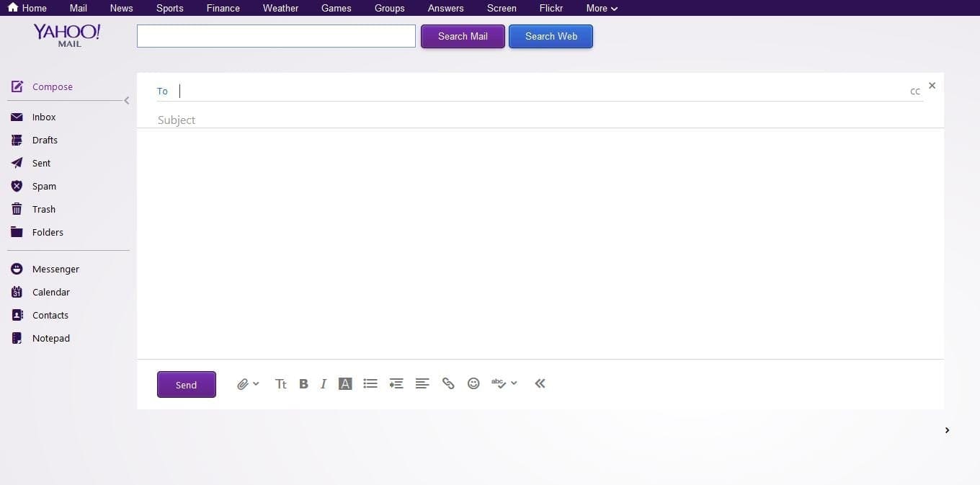Screen dimensions: 980x485
Task: Insert a hyperlink with link icon
Action: [448, 384]
